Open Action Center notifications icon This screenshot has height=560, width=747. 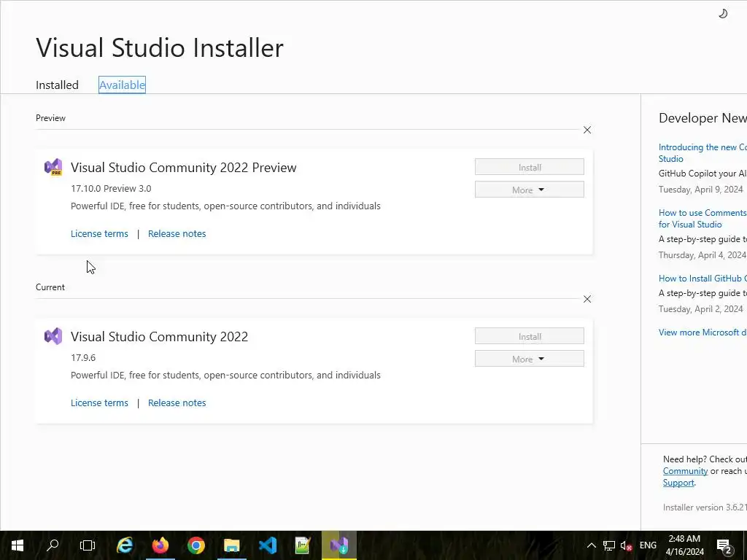724,545
